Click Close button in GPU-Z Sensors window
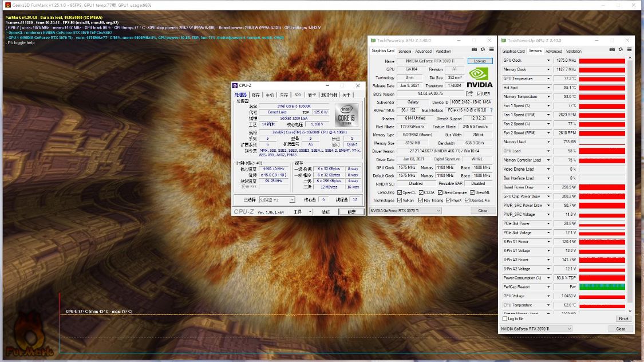644x362 pixels. 621,329
